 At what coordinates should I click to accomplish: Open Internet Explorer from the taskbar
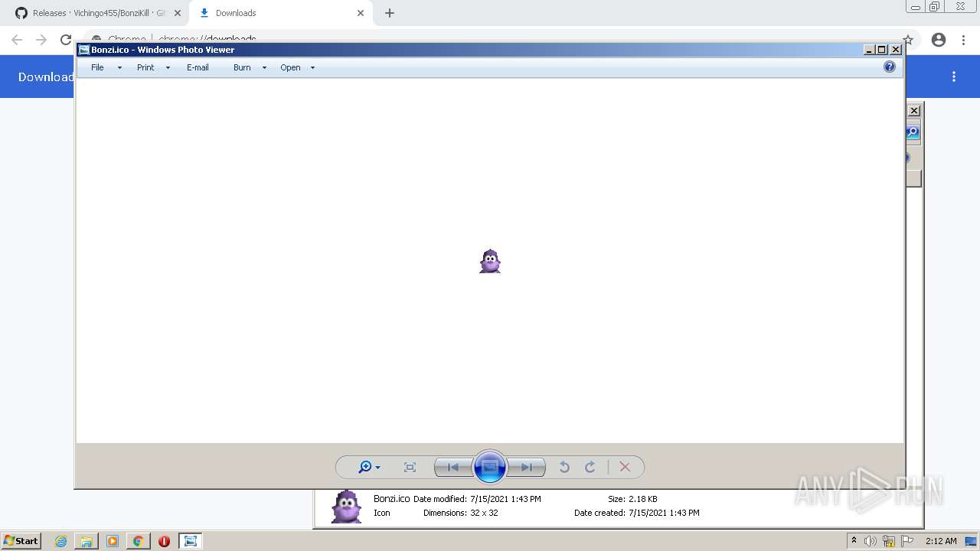(61, 541)
